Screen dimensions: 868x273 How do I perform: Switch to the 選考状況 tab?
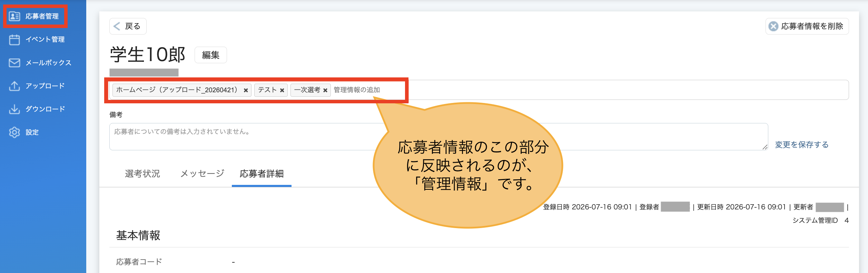[x=142, y=173]
